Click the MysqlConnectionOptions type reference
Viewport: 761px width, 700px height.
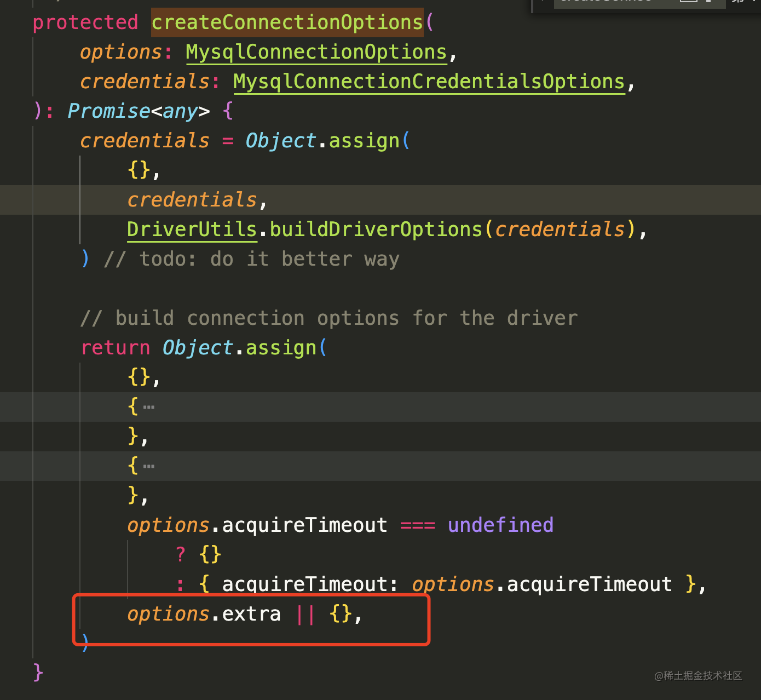pos(316,52)
